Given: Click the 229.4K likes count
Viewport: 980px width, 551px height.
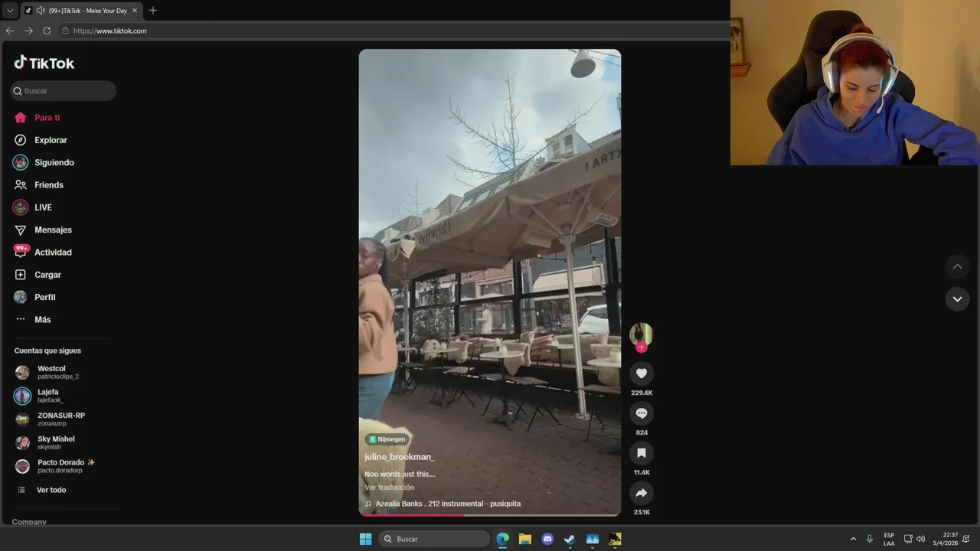Looking at the screenshot, I should tap(642, 393).
